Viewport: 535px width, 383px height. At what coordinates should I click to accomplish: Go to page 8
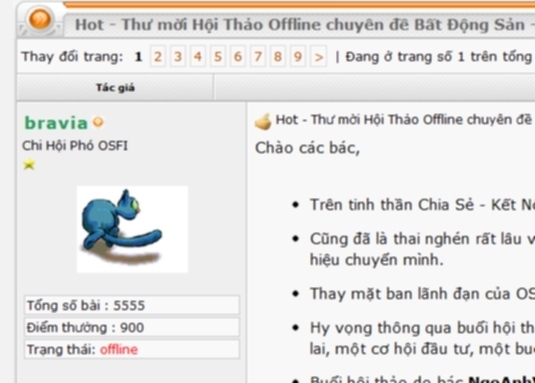click(278, 56)
